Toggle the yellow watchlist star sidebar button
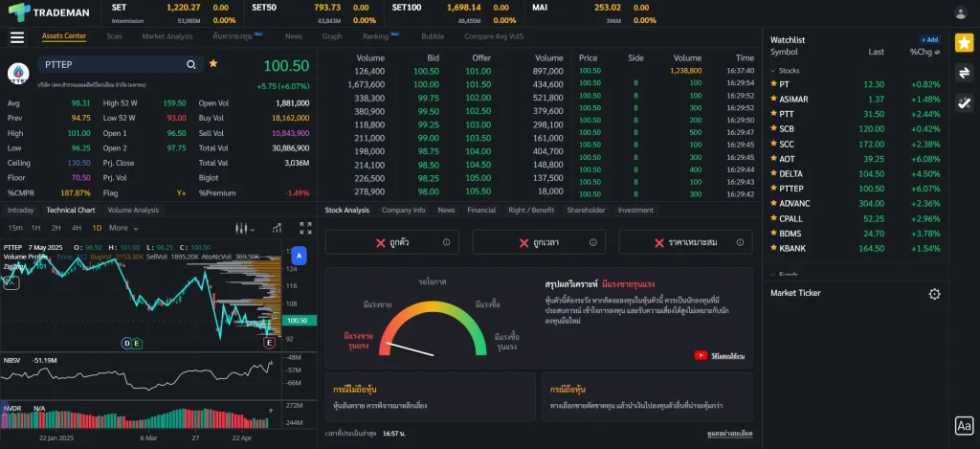 pos(965,42)
